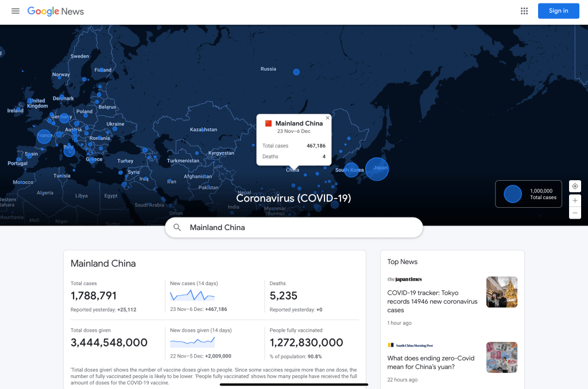Screen dimensions: 588x389
Task: Click the New cases 14-day chart
Action: click(192, 295)
